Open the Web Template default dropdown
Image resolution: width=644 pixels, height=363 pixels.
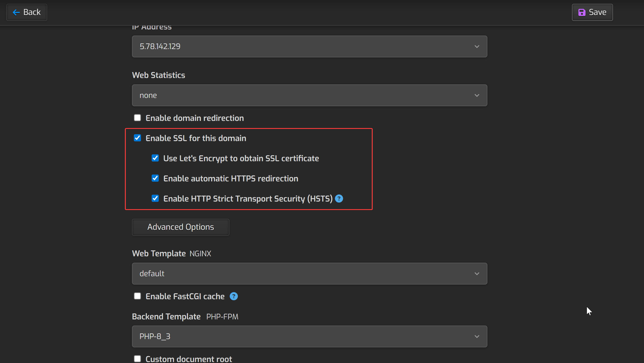tap(309, 274)
